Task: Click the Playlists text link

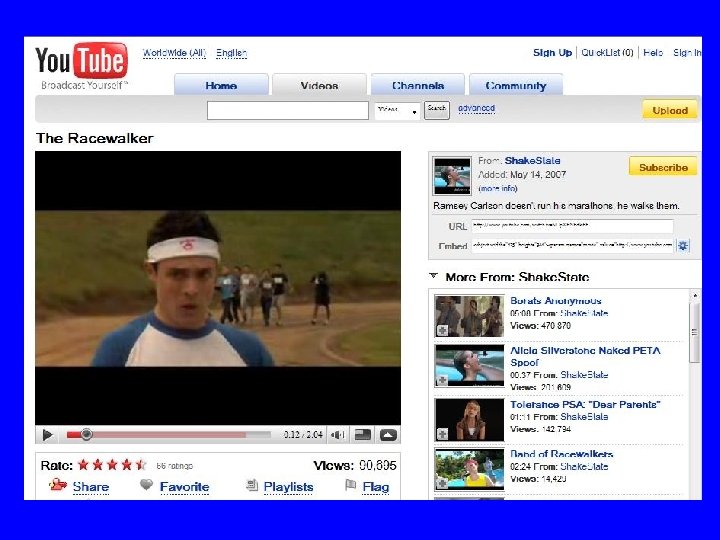Action: tap(288, 487)
